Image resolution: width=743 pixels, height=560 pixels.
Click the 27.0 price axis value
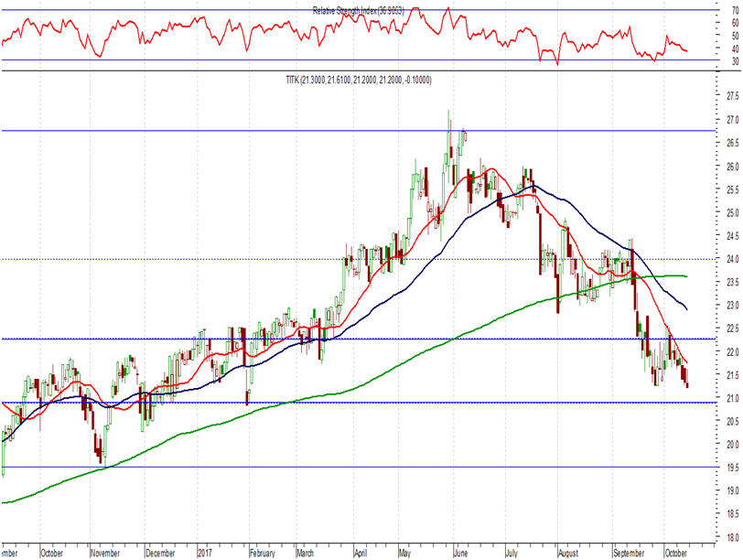point(733,119)
